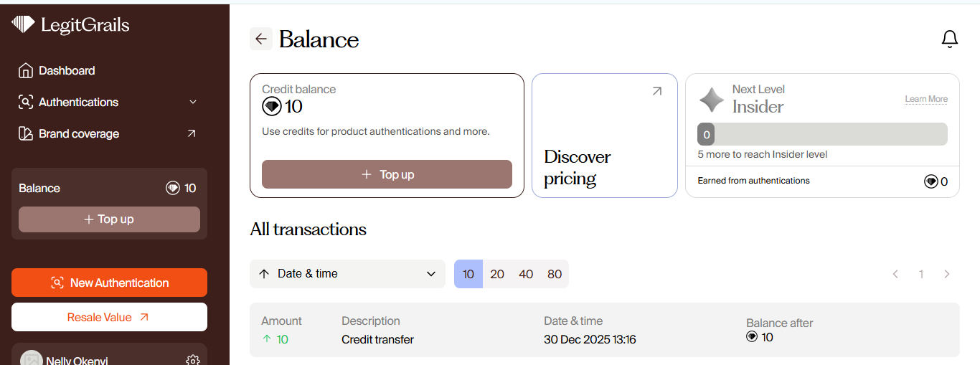This screenshot has height=365, width=980.
Task: Show 10 transactions per page
Action: [468, 274]
